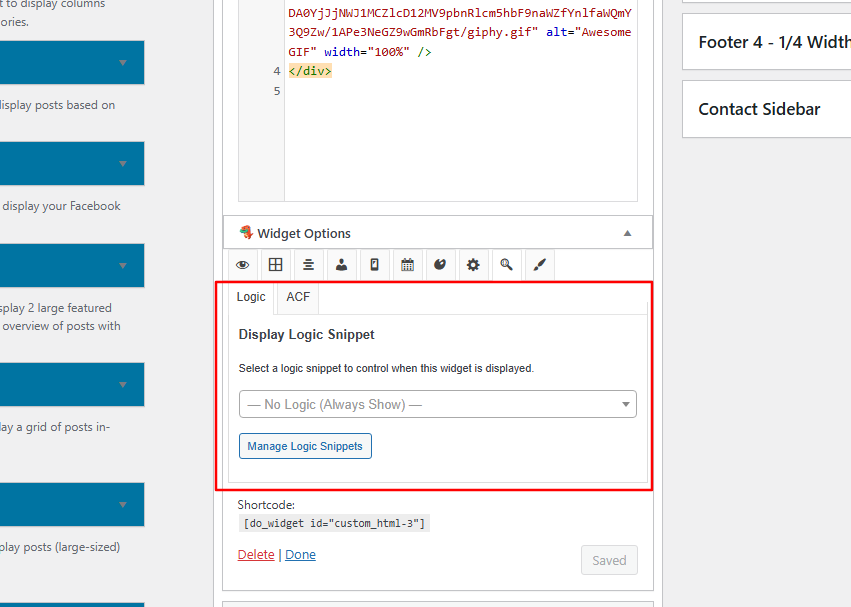Click the Delete widget link
The image size is (851, 607).
click(256, 554)
